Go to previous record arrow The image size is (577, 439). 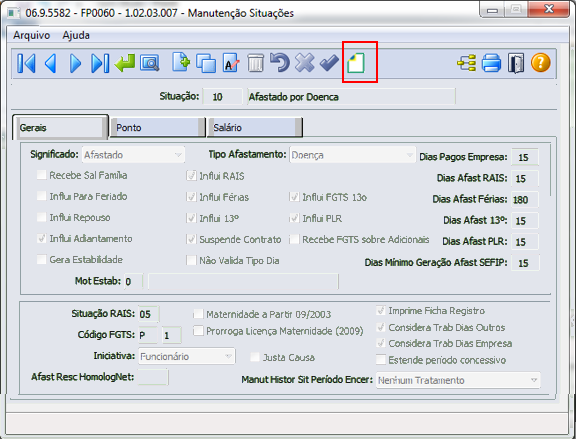tap(51, 63)
